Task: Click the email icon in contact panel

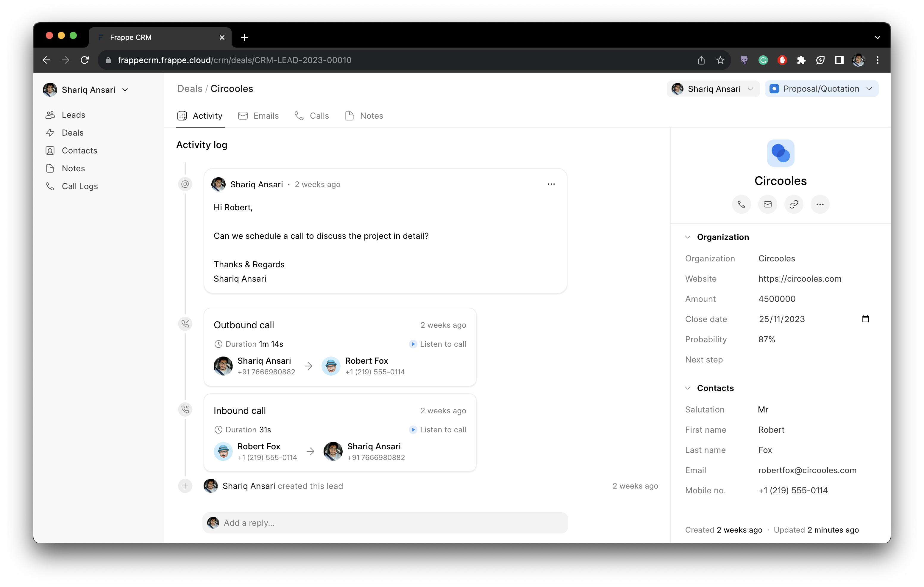Action: click(x=767, y=204)
